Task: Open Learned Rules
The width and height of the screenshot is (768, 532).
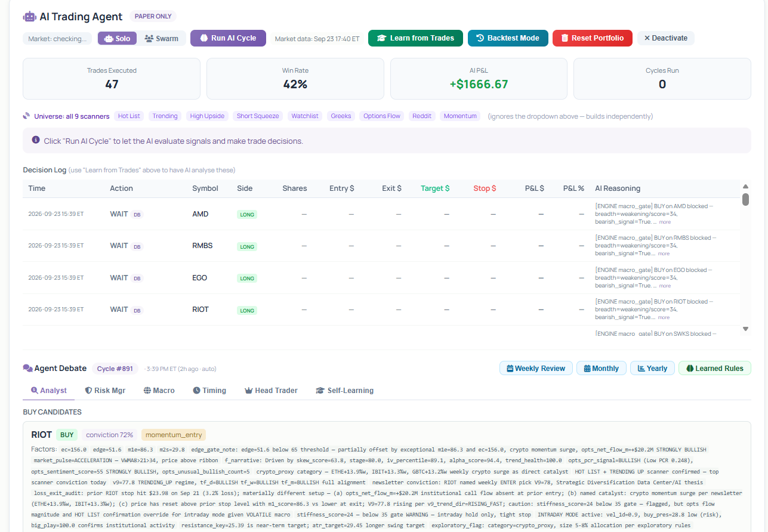Action: pyautogui.click(x=715, y=368)
